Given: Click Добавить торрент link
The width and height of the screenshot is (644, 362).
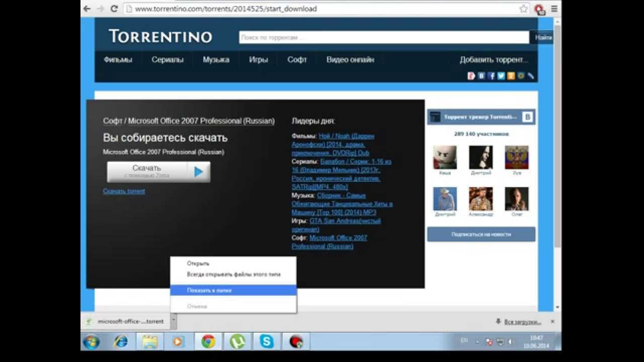Looking at the screenshot, I should point(494,60).
